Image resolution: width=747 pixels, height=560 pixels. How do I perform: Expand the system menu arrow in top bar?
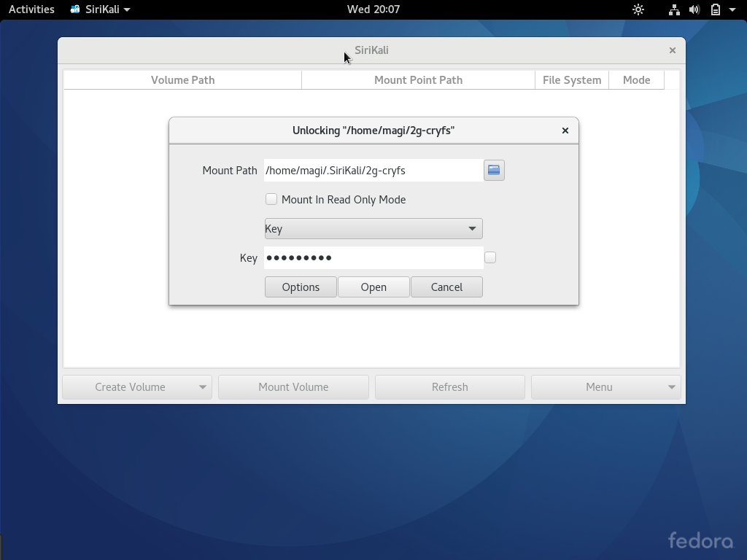732,9
